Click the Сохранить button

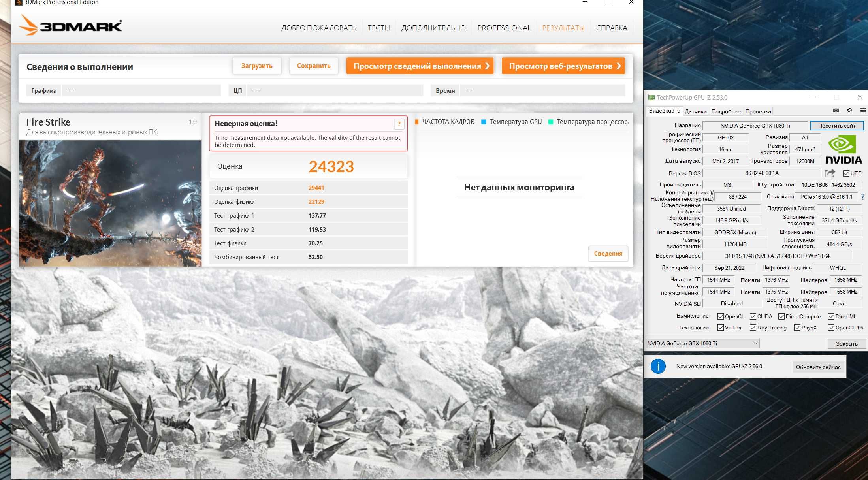[314, 66]
